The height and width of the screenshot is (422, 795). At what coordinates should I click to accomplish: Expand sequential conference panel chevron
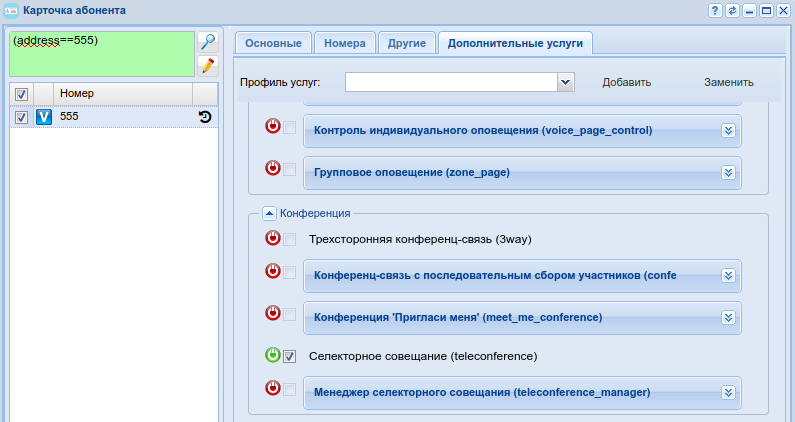pos(729,276)
